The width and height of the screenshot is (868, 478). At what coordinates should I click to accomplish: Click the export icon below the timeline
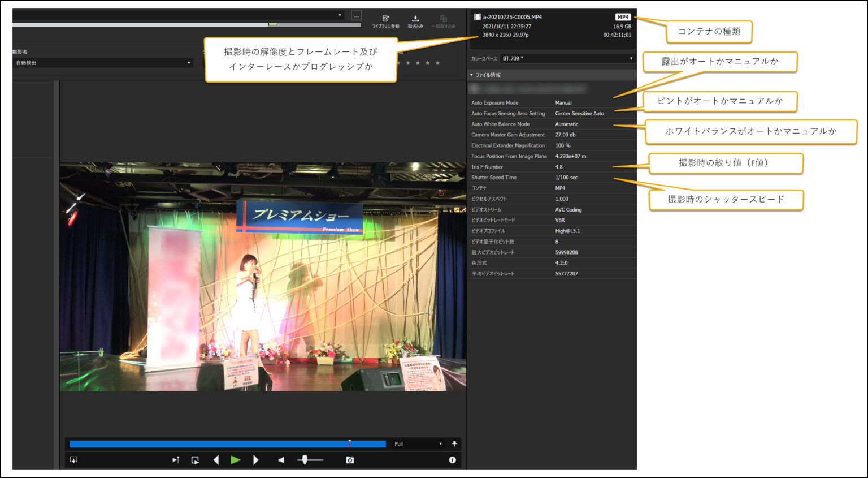(x=73, y=460)
